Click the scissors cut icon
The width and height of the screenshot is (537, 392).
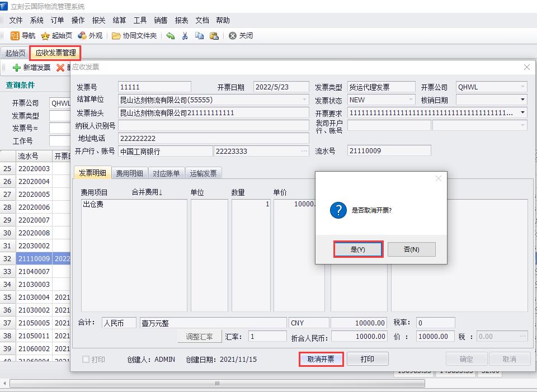pyautogui.click(x=185, y=36)
